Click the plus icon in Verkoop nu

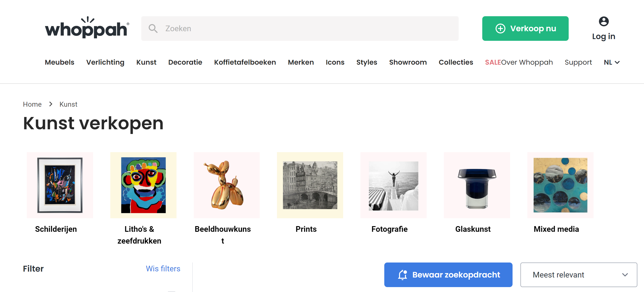point(500,29)
